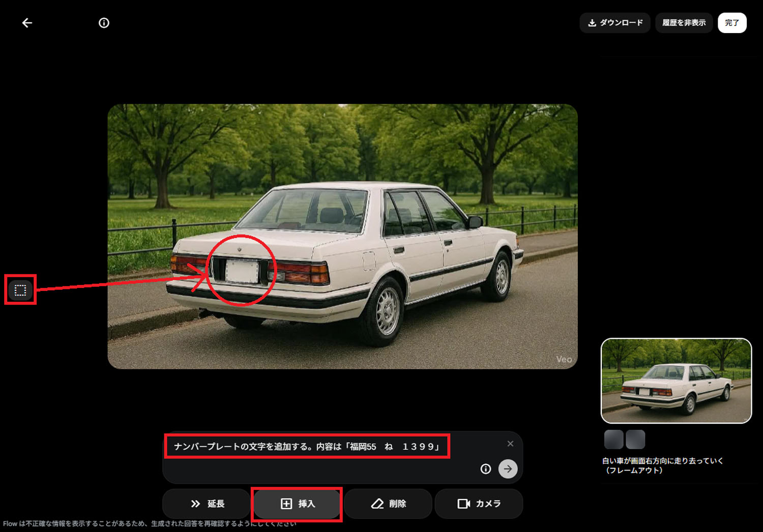Click the back arrow at top left

click(27, 22)
